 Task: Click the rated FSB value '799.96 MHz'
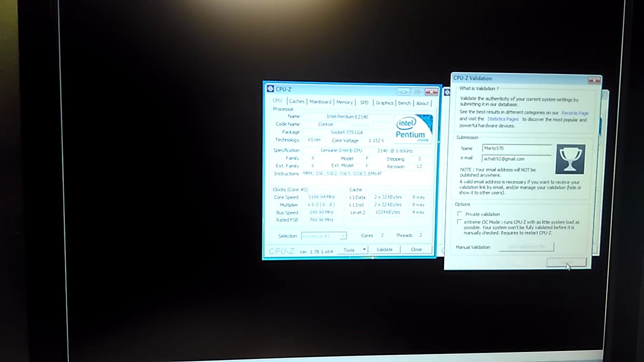click(321, 220)
